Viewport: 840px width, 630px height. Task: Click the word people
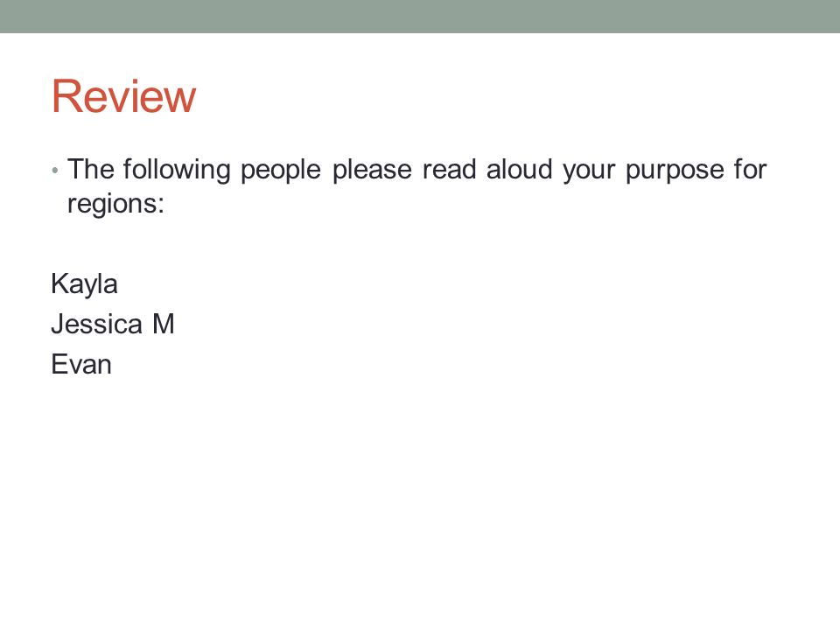pos(281,171)
